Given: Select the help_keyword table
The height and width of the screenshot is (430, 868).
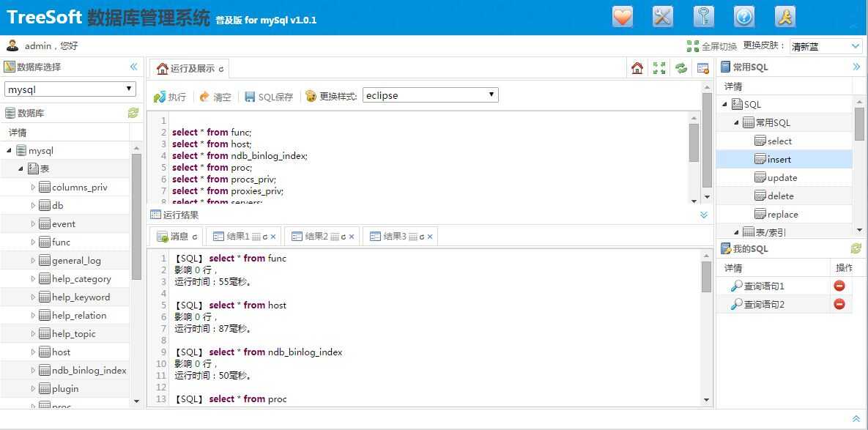Looking at the screenshot, I should [x=81, y=297].
